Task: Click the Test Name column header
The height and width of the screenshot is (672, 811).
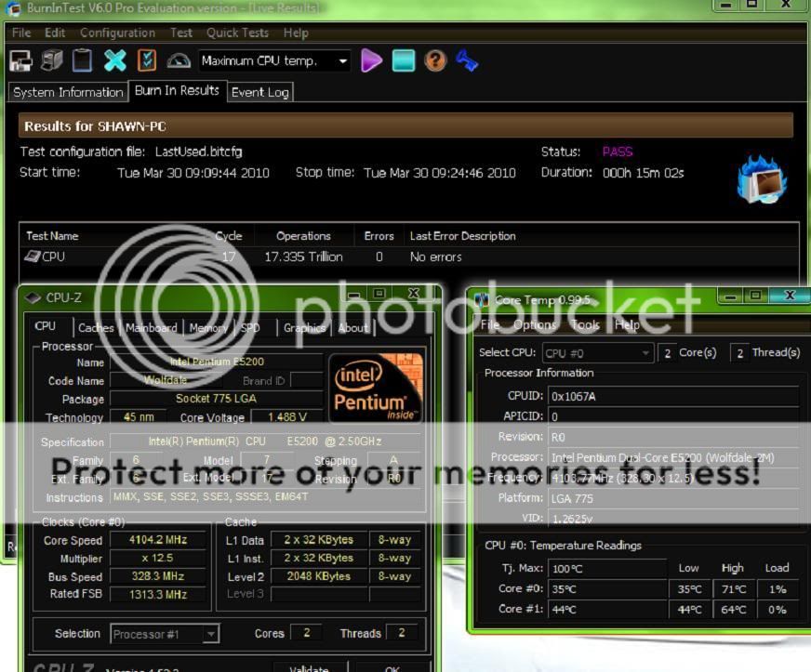Action: pyautogui.click(x=52, y=236)
